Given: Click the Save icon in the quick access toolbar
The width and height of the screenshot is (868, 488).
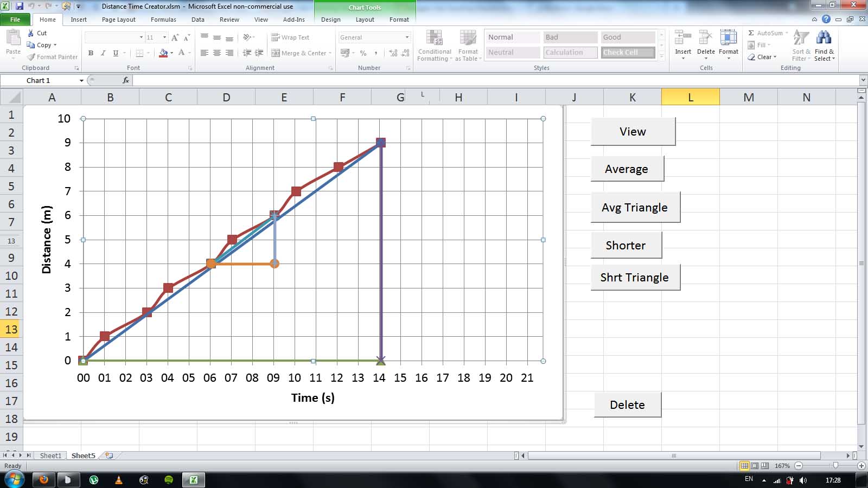Looking at the screenshot, I should [x=20, y=6].
